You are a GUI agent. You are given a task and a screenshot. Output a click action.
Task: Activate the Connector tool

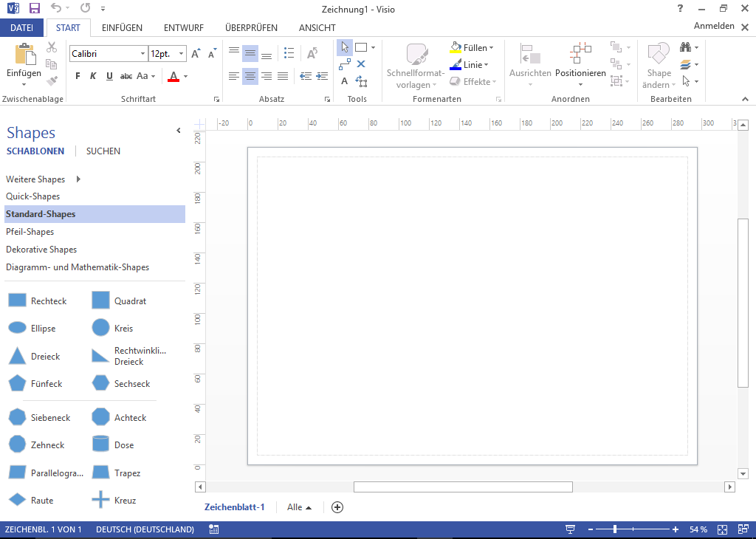(x=345, y=64)
